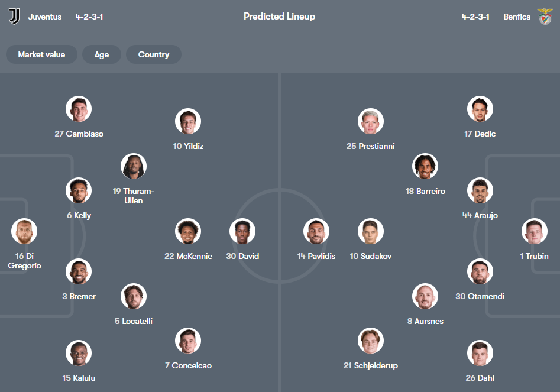Click the 10 Sudakov name label
Screen dimensions: 560x392
(371, 256)
